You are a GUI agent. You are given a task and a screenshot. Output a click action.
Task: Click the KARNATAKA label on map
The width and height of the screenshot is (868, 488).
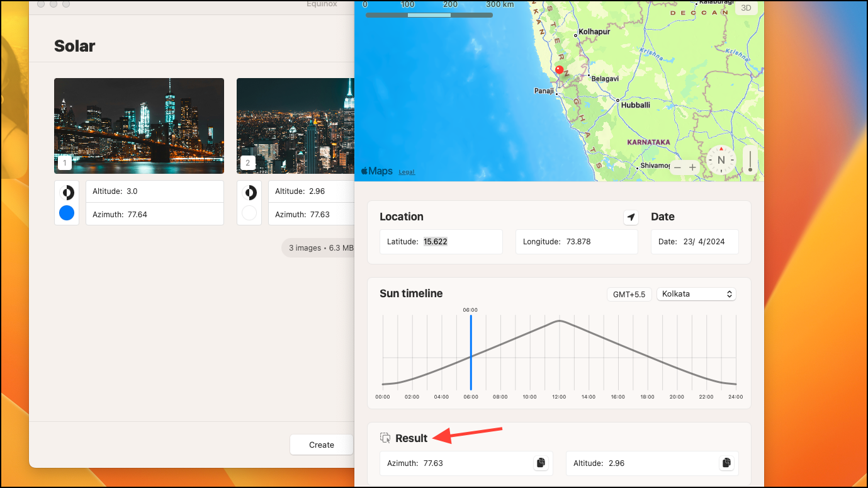tap(649, 142)
